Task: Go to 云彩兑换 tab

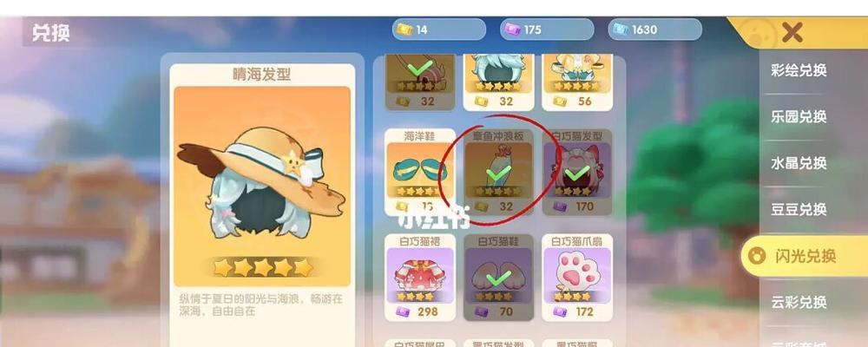Action: tap(799, 302)
